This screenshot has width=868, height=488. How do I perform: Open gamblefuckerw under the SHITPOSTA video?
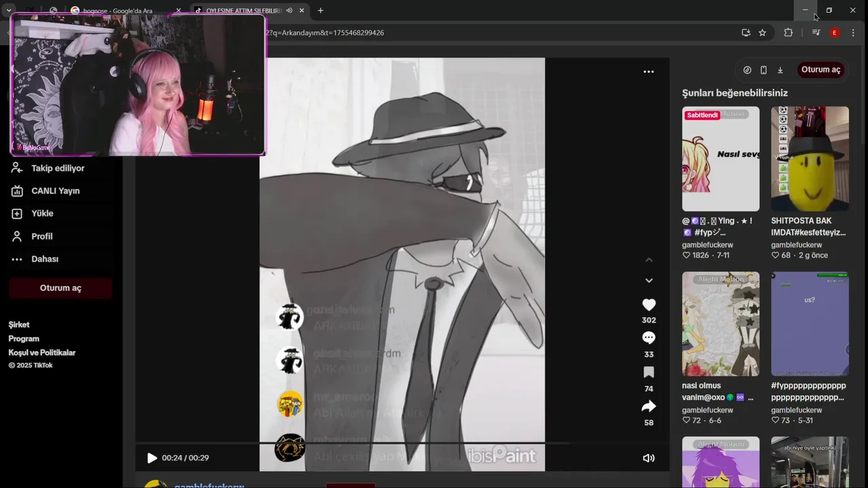pyautogui.click(x=796, y=245)
